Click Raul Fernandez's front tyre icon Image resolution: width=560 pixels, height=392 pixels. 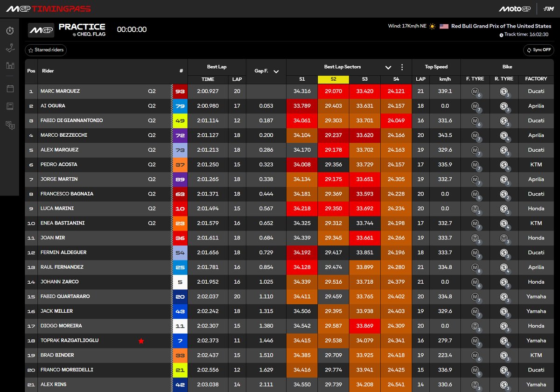[x=476, y=268]
